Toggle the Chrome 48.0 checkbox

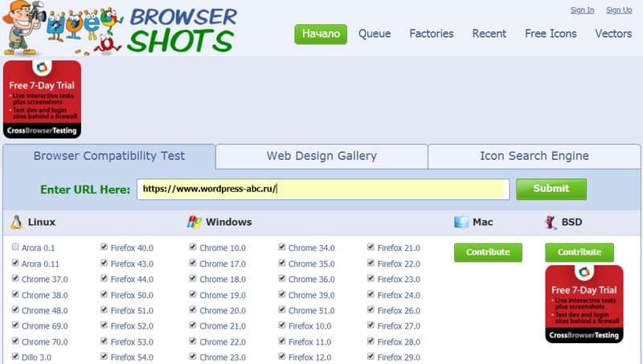tap(15, 309)
